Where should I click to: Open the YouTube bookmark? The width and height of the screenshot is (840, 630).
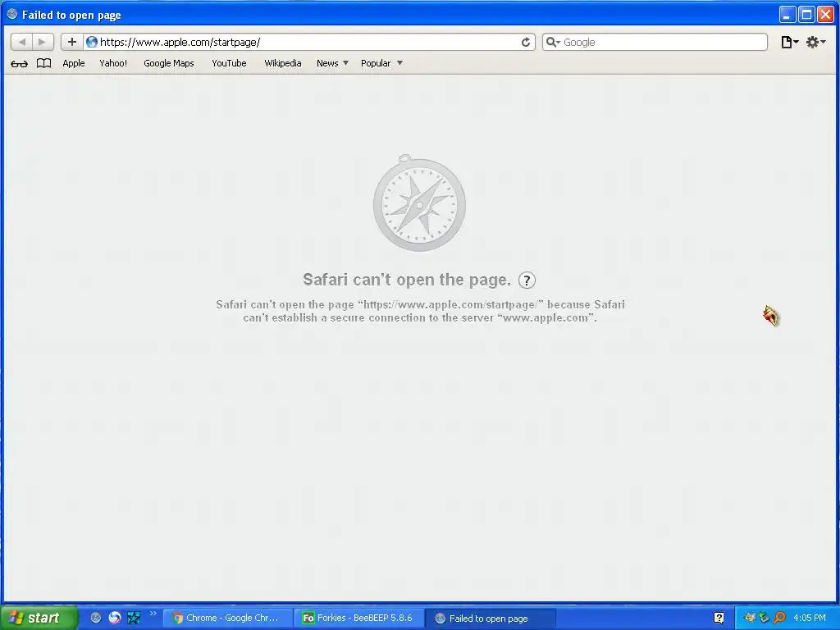click(x=229, y=63)
